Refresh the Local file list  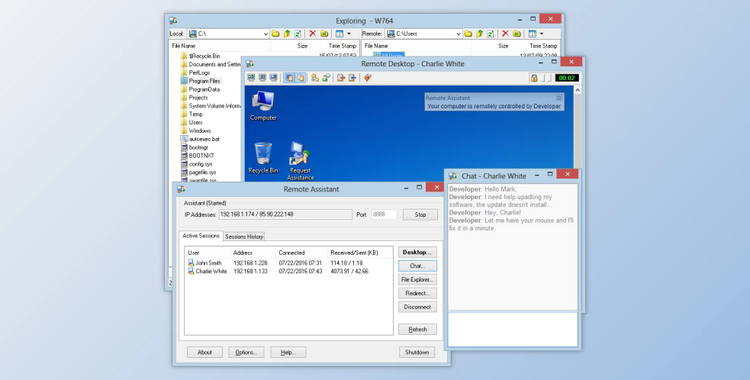point(298,34)
